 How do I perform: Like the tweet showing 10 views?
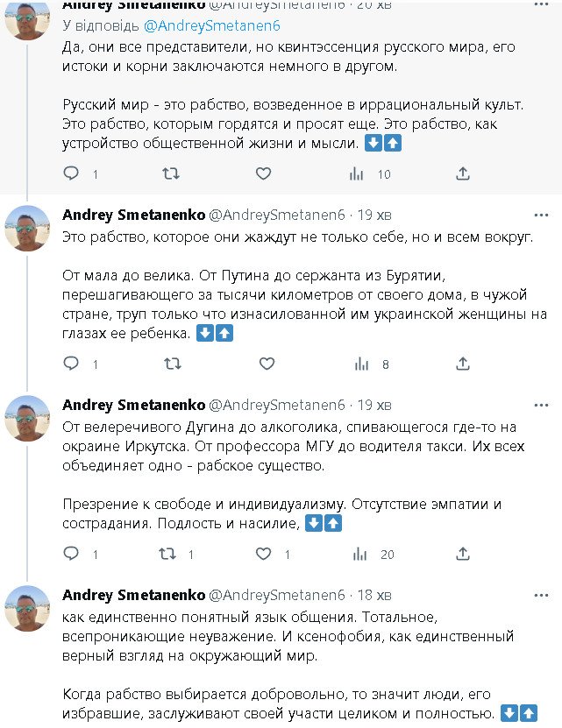click(x=263, y=174)
